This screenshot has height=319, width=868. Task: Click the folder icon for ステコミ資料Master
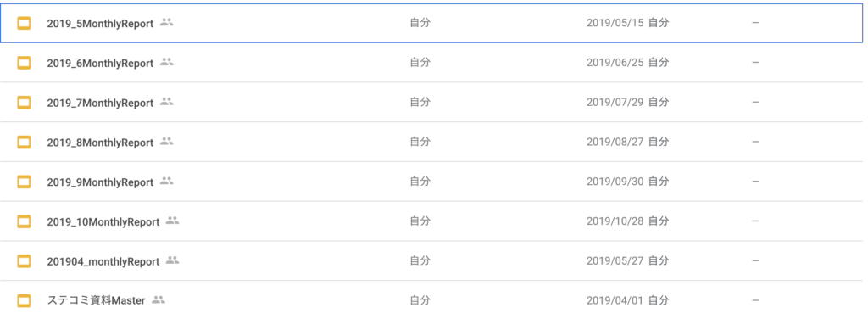coord(24,300)
